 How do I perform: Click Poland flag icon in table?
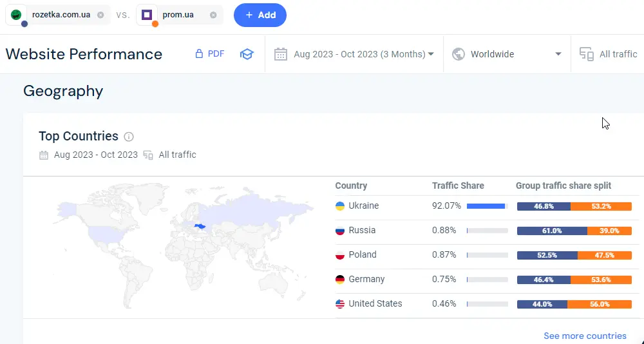click(x=339, y=255)
